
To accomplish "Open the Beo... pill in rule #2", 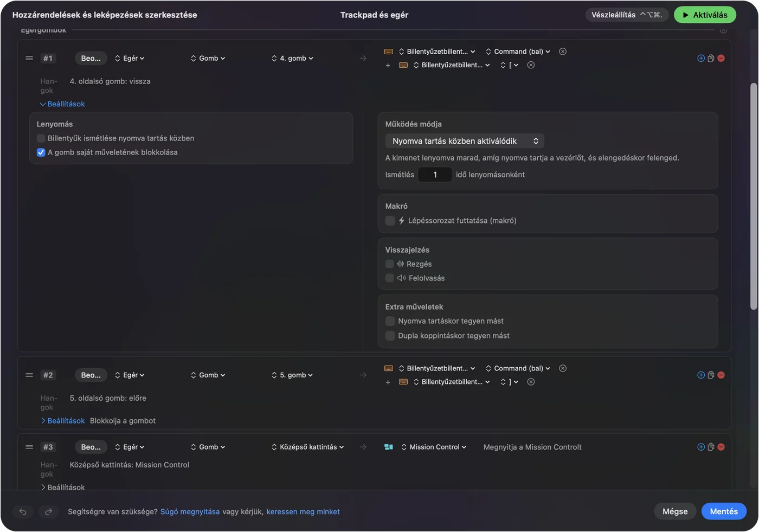I will click(91, 375).
